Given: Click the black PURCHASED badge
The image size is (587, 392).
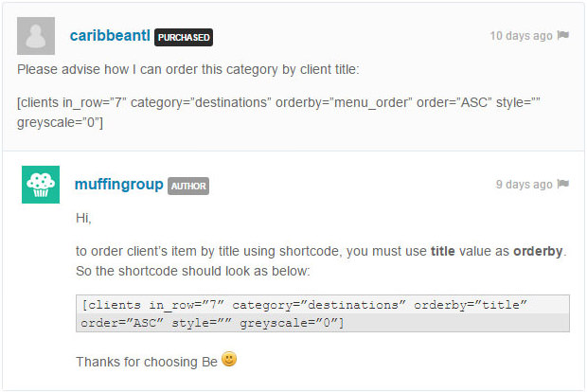Looking at the screenshot, I should point(184,38).
